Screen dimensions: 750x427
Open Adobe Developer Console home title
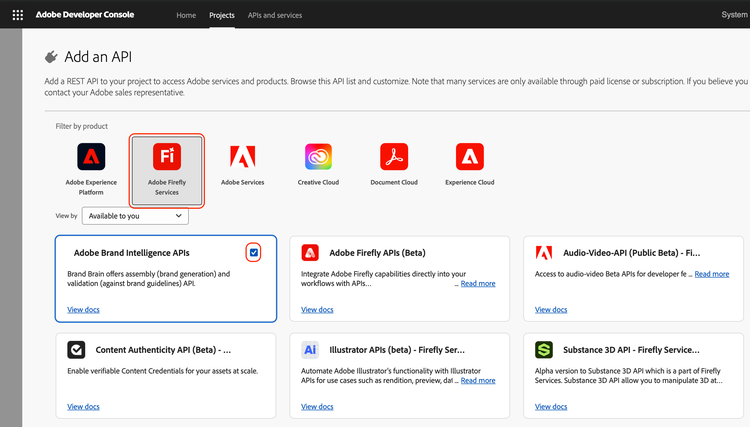tap(85, 15)
